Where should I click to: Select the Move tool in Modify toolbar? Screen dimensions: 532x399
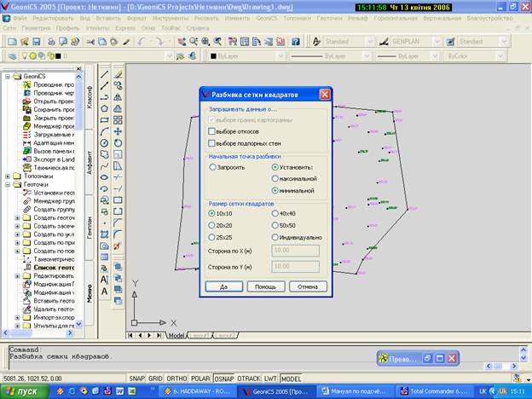click(118, 131)
